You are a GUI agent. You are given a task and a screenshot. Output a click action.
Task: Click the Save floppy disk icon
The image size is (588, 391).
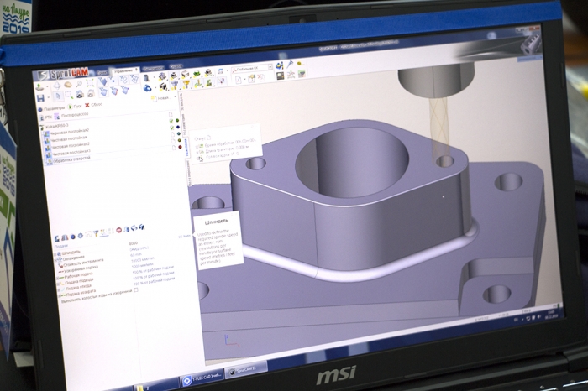[40, 97]
